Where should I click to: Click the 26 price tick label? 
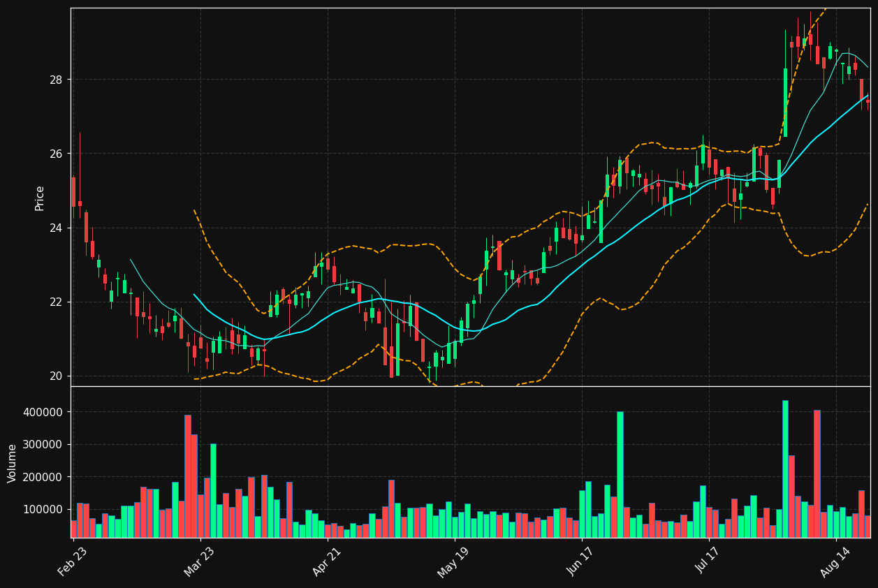[x=56, y=154]
